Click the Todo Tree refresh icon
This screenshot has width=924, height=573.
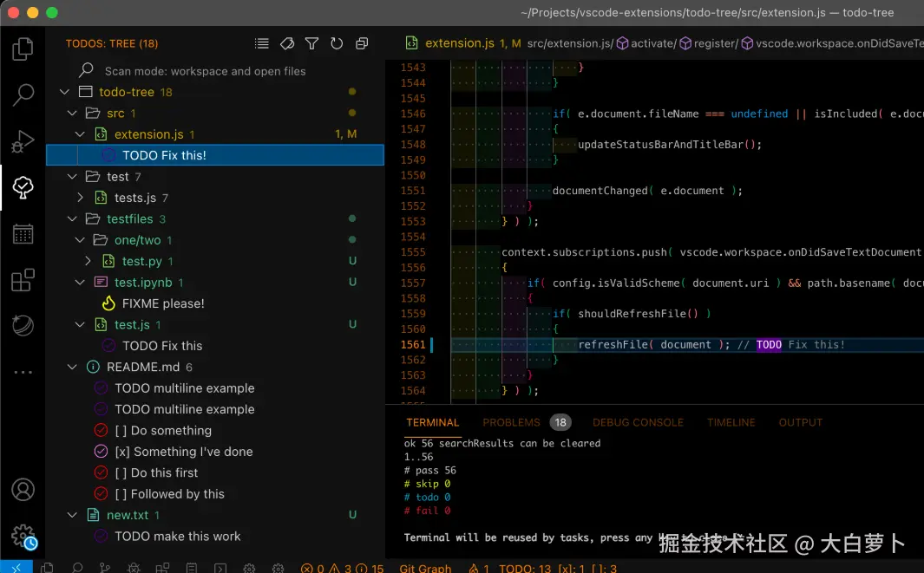tap(337, 43)
